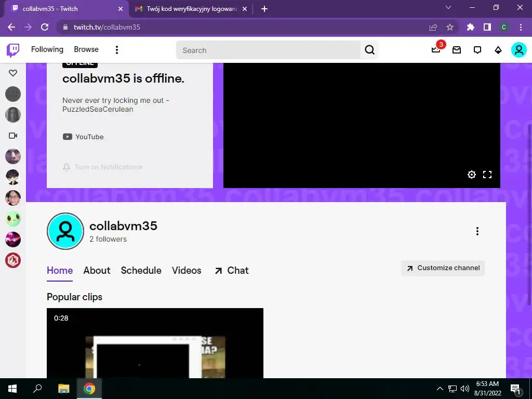Click the YouTube social link
The image size is (532, 399).
[83, 137]
